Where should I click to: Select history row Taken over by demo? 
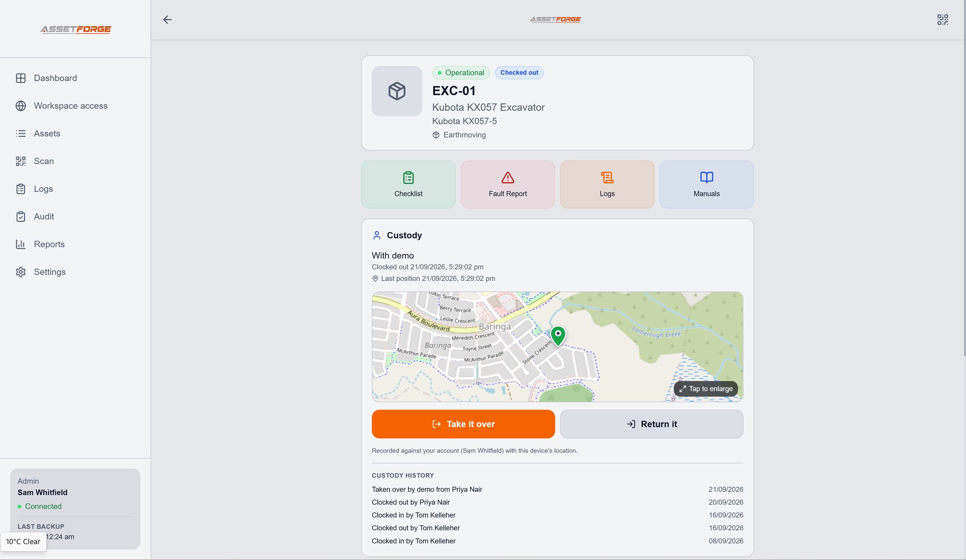coord(557,489)
